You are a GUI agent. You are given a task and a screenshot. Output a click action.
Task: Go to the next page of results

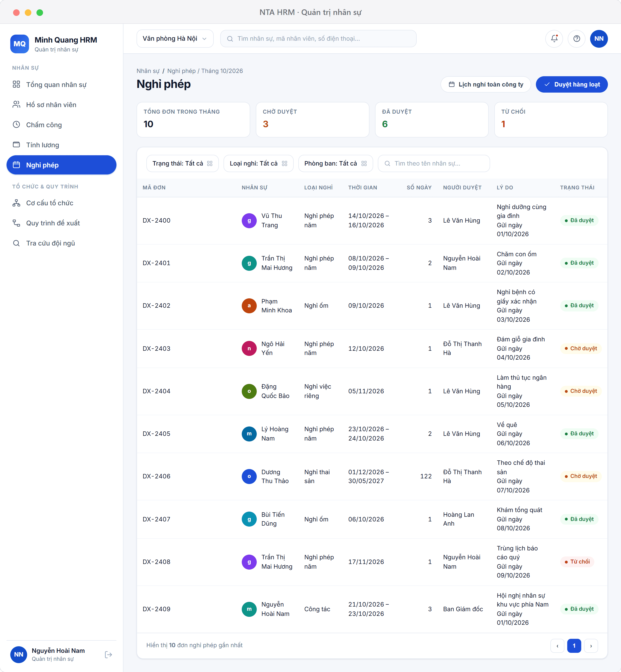click(x=591, y=646)
